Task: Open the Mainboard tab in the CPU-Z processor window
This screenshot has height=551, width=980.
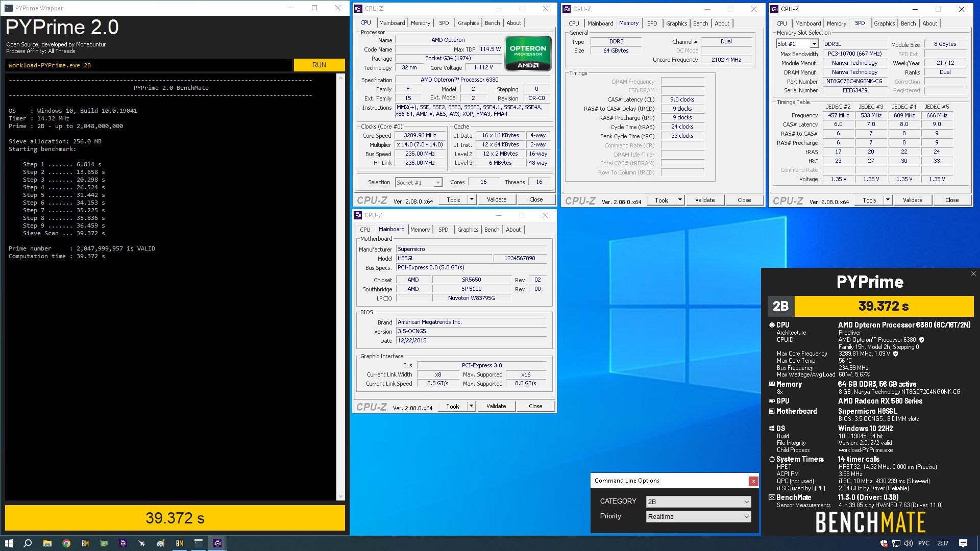Action: pos(391,23)
